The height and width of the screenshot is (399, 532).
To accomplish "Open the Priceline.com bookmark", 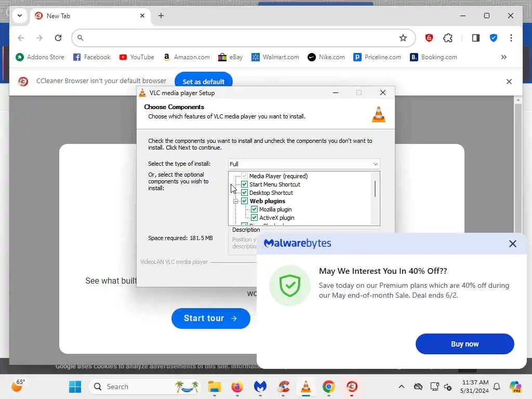I will [x=377, y=57].
